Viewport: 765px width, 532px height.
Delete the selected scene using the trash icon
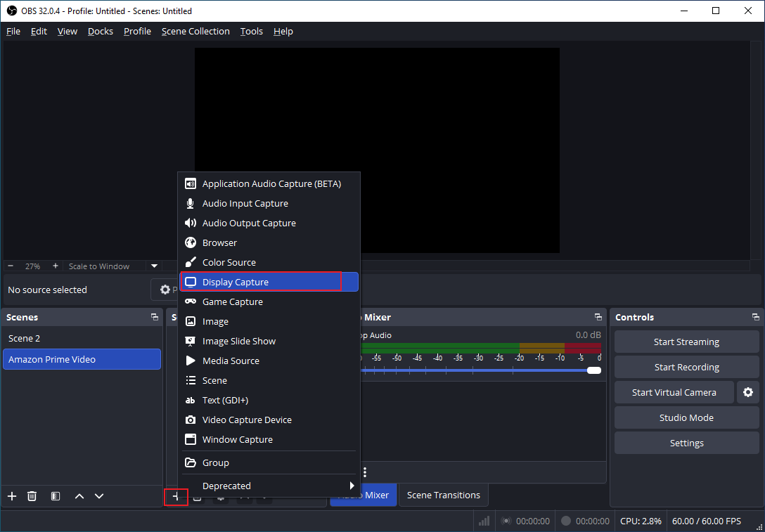[x=32, y=496]
